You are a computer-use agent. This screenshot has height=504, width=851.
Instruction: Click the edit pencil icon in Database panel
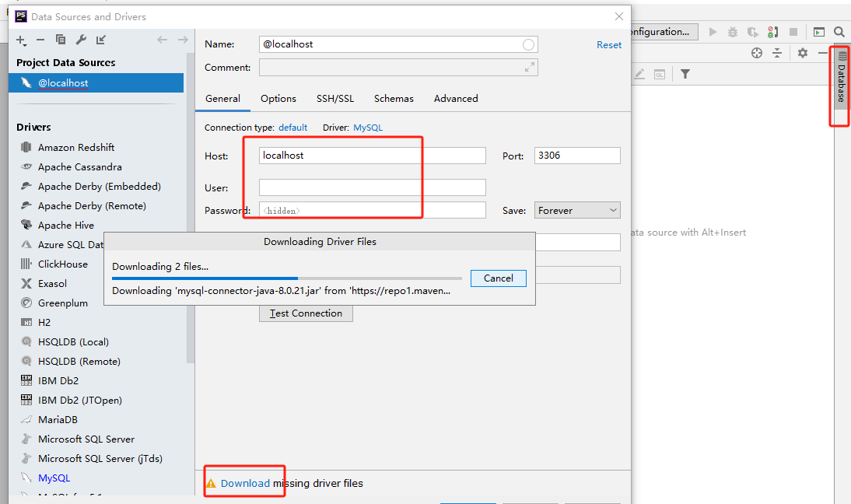click(639, 74)
